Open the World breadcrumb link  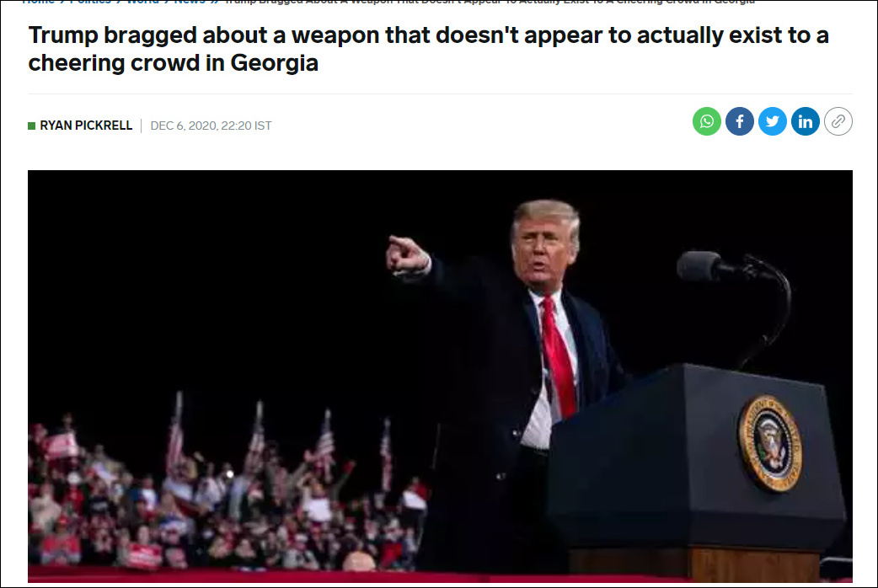tap(142, 2)
